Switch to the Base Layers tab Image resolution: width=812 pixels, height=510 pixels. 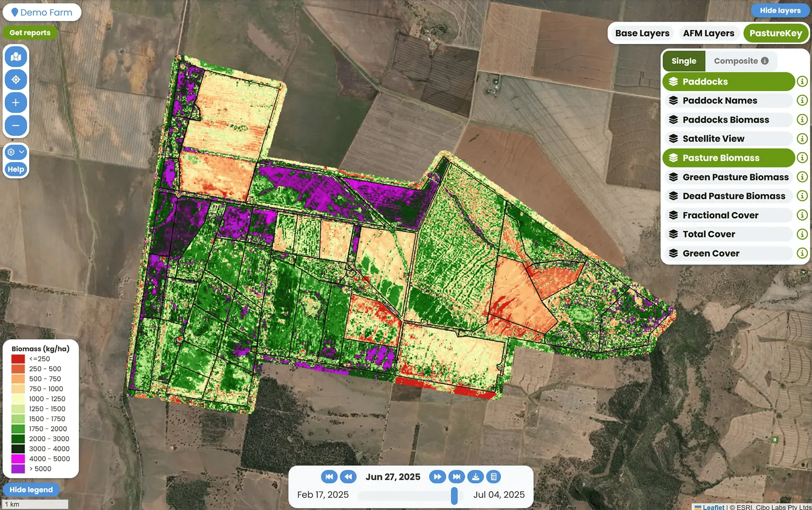click(x=642, y=33)
